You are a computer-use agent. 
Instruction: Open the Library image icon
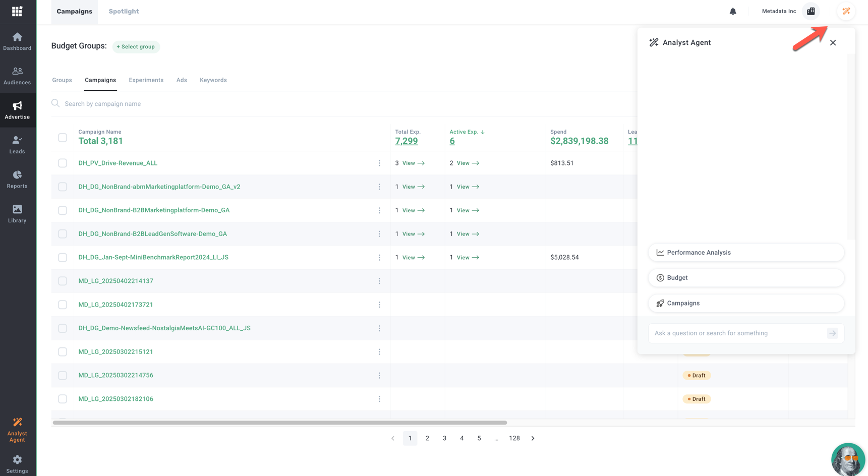click(17, 209)
